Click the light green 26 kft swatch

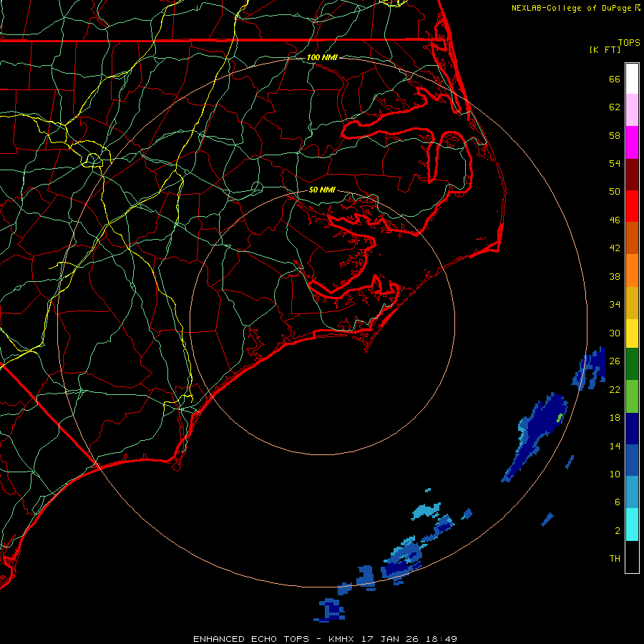(x=632, y=396)
